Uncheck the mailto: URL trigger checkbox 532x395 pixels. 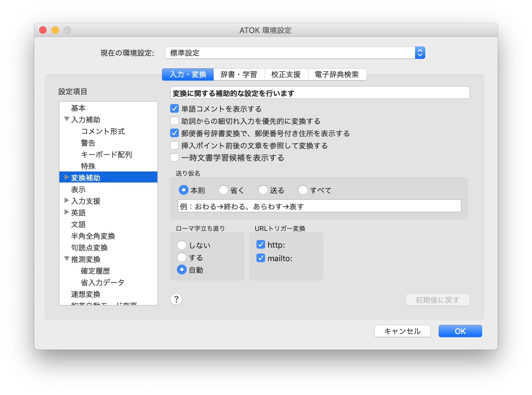[261, 258]
